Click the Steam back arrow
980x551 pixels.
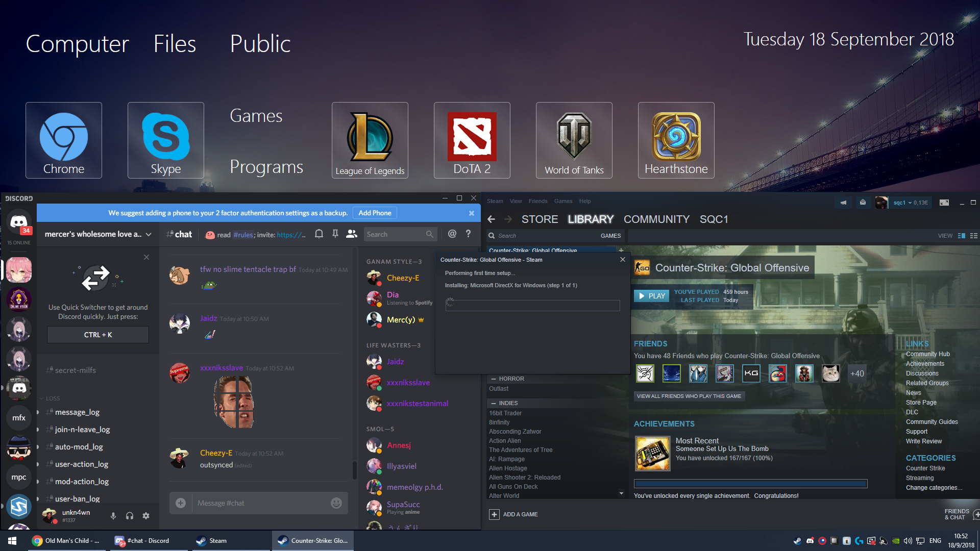coord(492,219)
